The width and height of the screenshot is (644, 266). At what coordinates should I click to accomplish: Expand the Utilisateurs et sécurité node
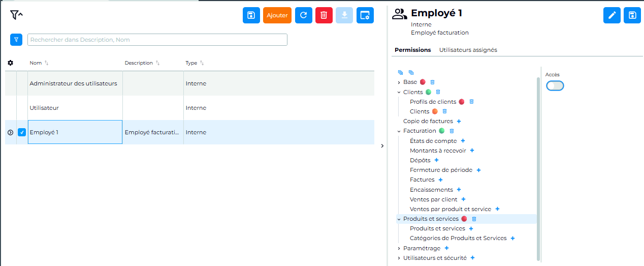(399, 258)
